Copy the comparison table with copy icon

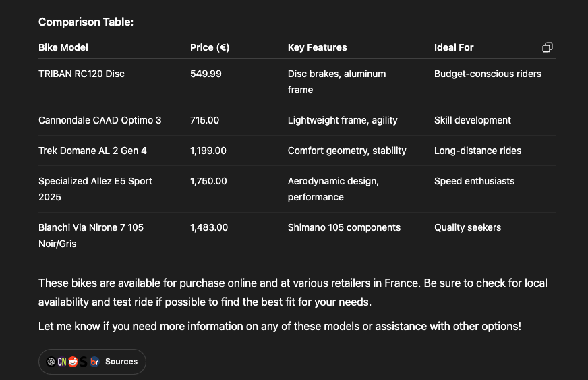[547, 47]
